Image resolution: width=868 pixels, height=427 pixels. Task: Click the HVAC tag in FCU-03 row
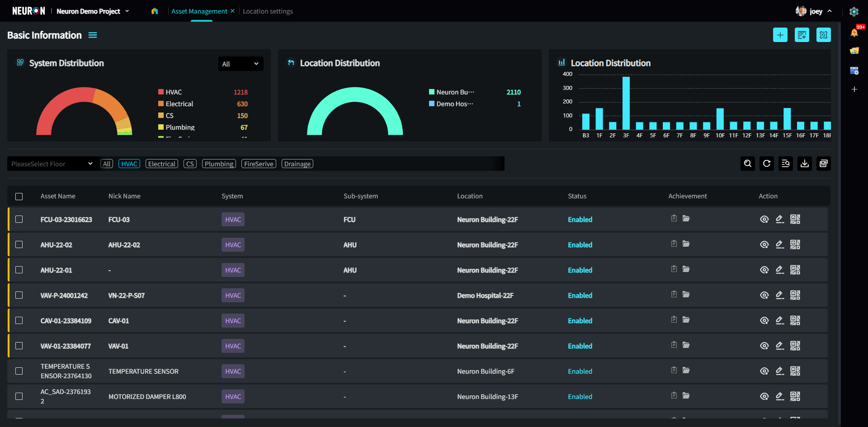pos(233,219)
